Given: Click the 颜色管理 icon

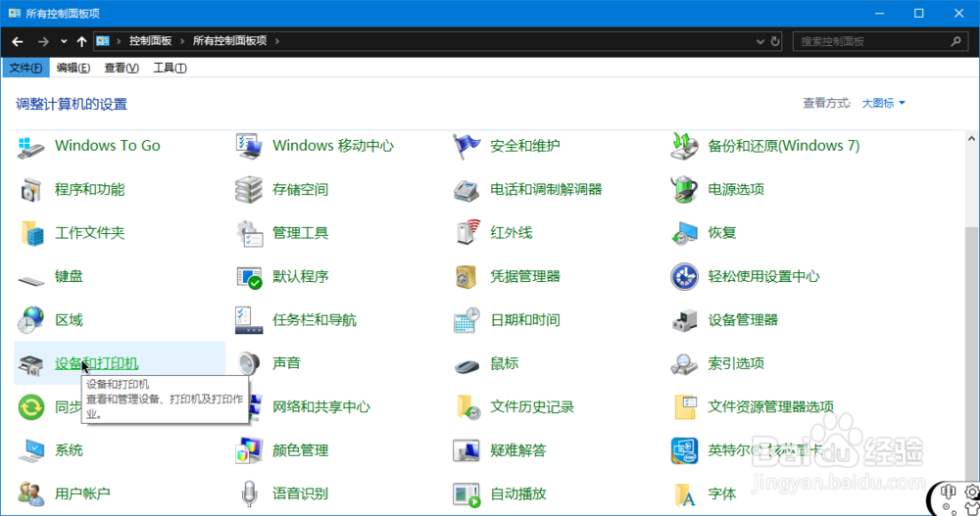Looking at the screenshot, I should tap(249, 450).
